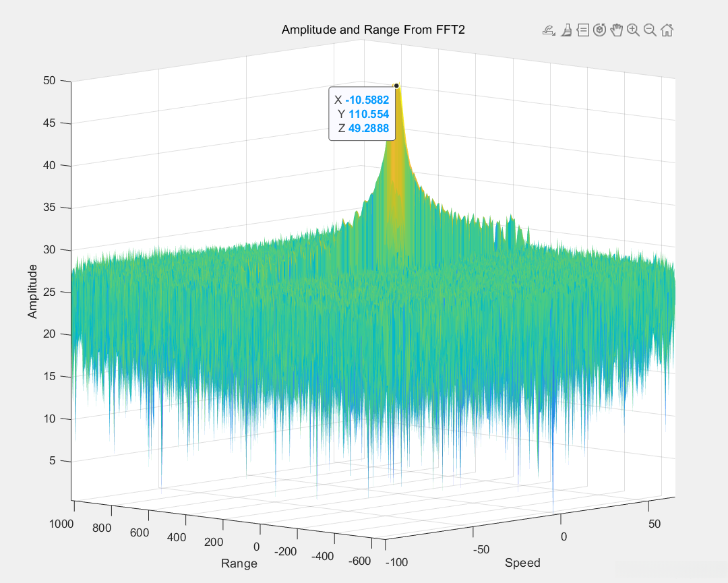The image size is (728, 583).
Task: Select the 'Speed' axis label
Action: (x=522, y=563)
